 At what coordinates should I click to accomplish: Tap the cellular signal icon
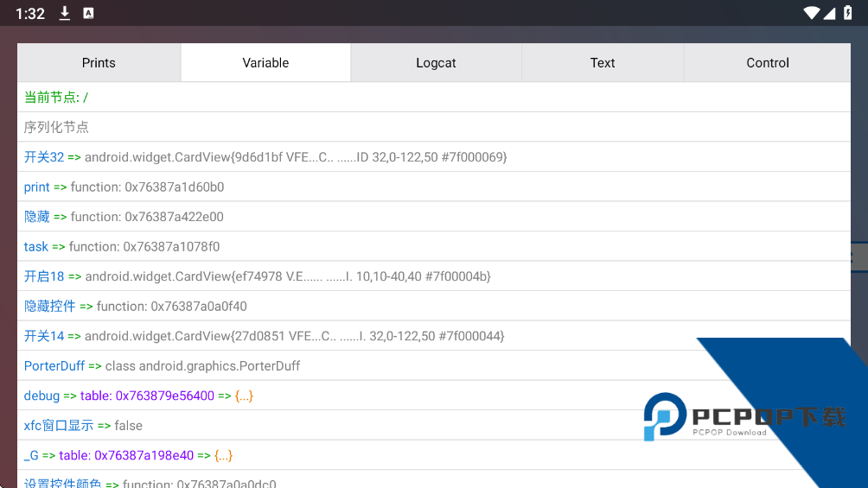tap(829, 13)
